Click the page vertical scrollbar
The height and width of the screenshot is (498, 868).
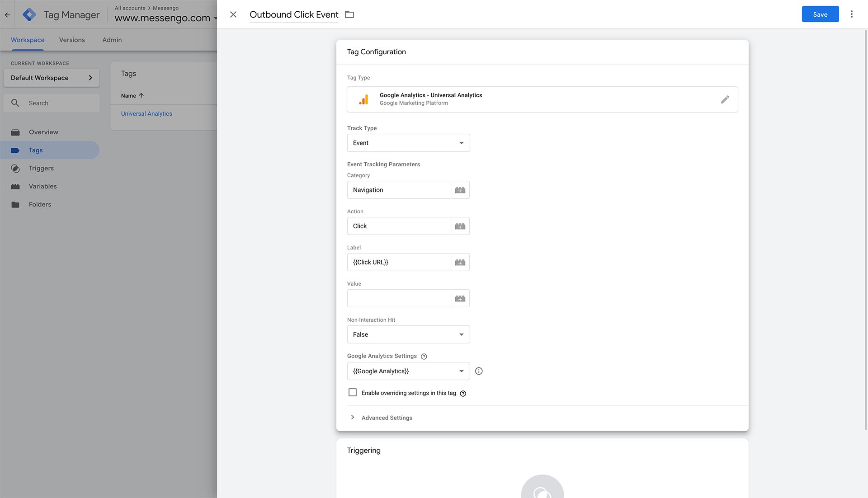pos(866,230)
